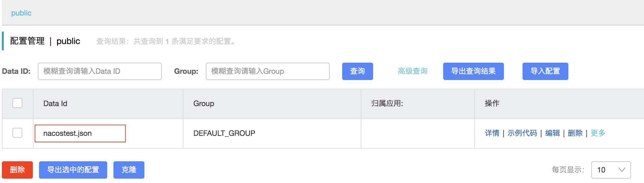Focus the Group search field

pyautogui.click(x=268, y=71)
